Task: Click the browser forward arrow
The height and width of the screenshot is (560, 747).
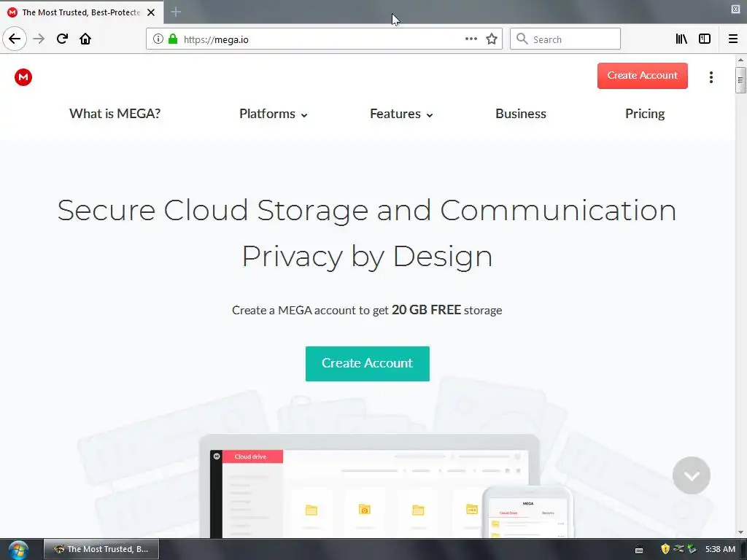Action: pos(39,39)
